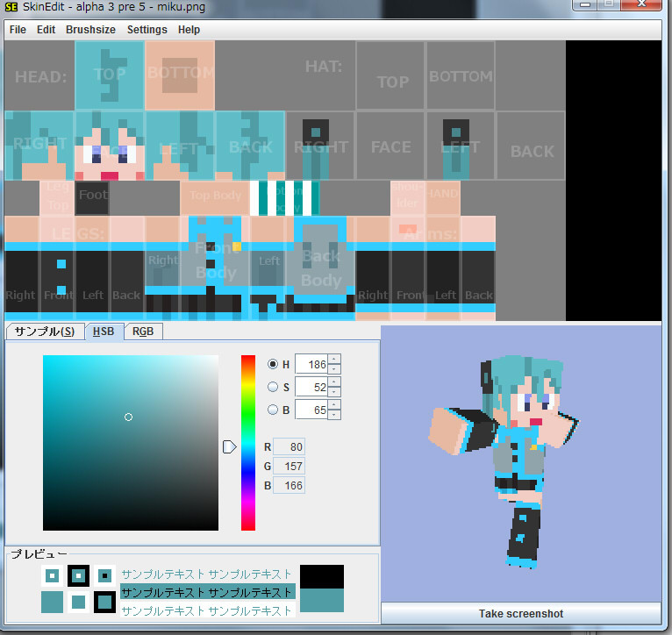Open the Help menu
This screenshot has height=635, width=672.
[x=189, y=30]
